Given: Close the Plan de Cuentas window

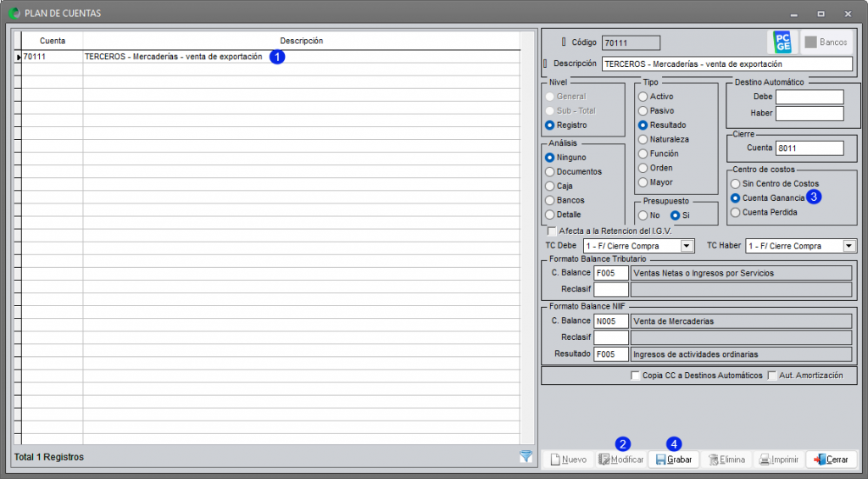Looking at the screenshot, I should [x=848, y=14].
